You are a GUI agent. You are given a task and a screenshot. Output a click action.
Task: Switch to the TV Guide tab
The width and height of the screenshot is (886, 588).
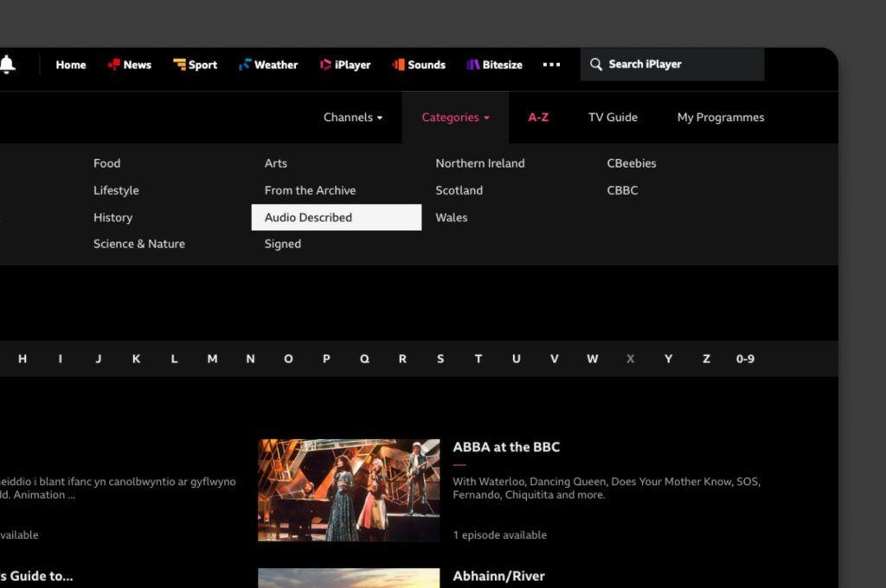tap(613, 117)
